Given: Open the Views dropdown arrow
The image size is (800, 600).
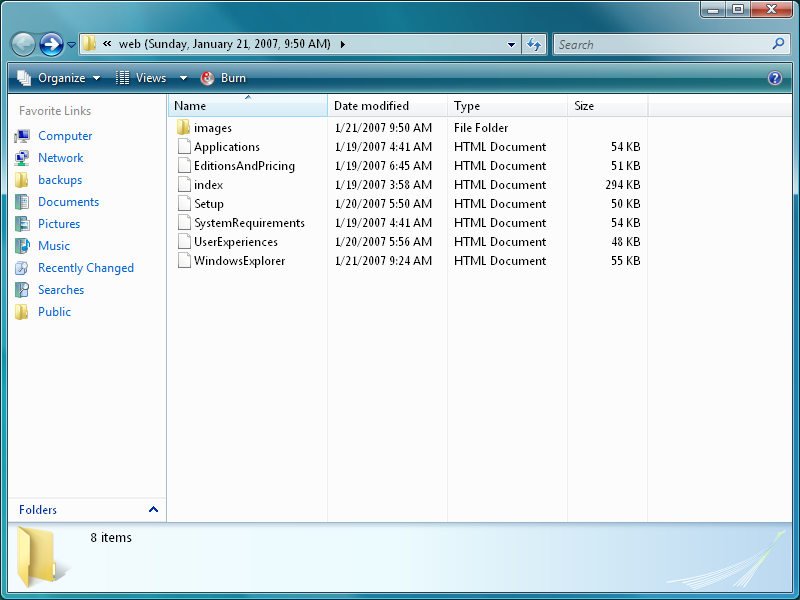Looking at the screenshot, I should click(x=183, y=78).
